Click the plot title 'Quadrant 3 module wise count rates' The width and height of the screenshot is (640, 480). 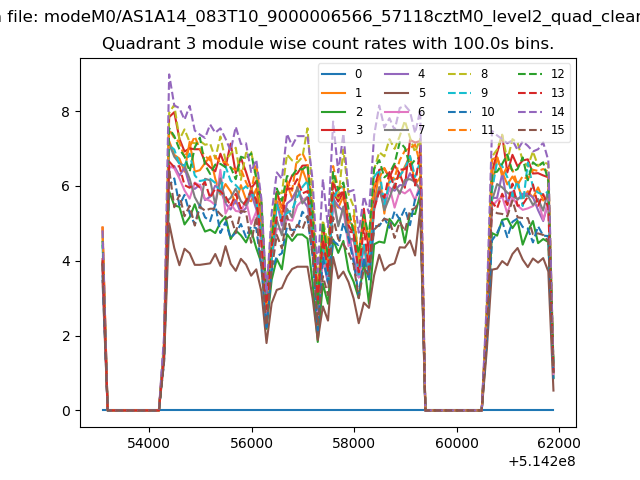328,45
